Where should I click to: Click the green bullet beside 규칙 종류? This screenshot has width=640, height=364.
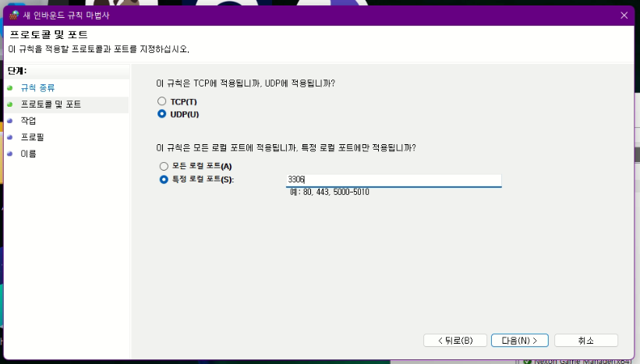pos(10,88)
